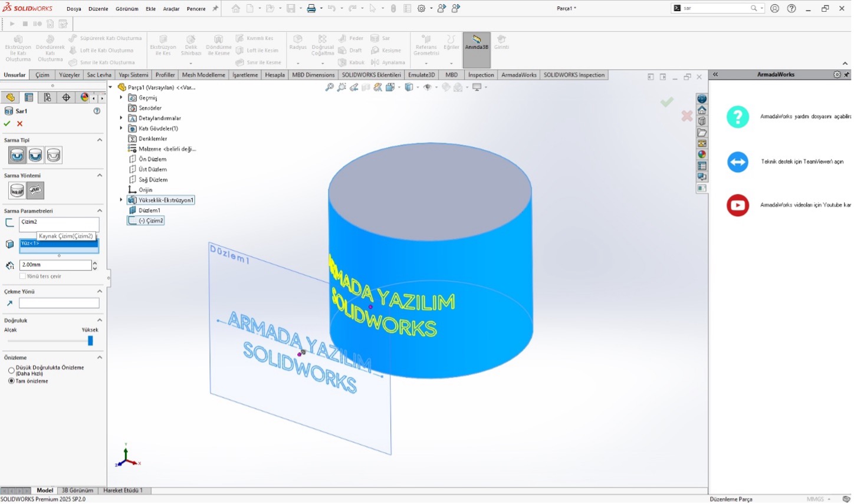The height and width of the screenshot is (504, 854).
Task: Open the Appearances color ball in the task pane
Action: click(x=702, y=155)
